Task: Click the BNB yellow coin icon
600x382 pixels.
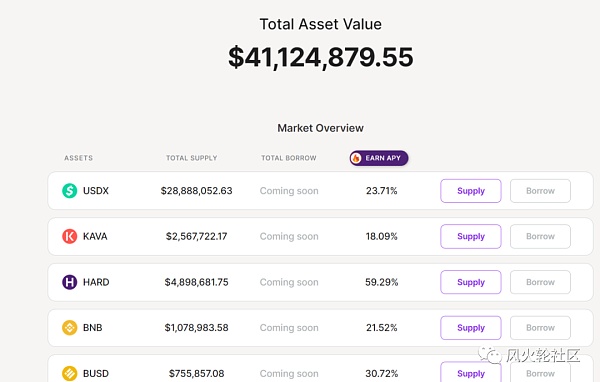Action: (x=70, y=328)
